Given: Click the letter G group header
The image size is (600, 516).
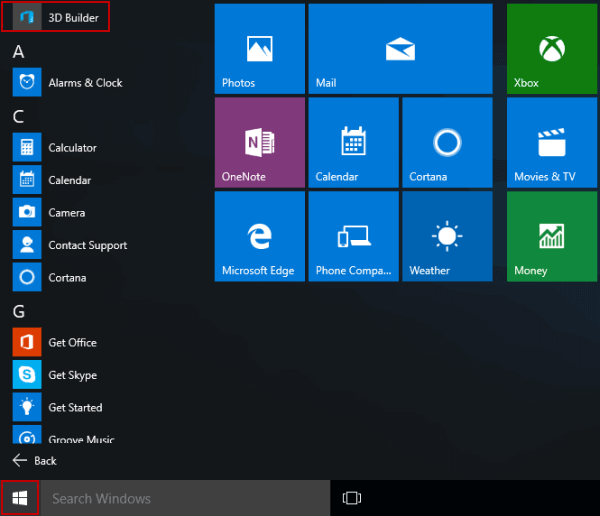Looking at the screenshot, I should click(x=19, y=311).
